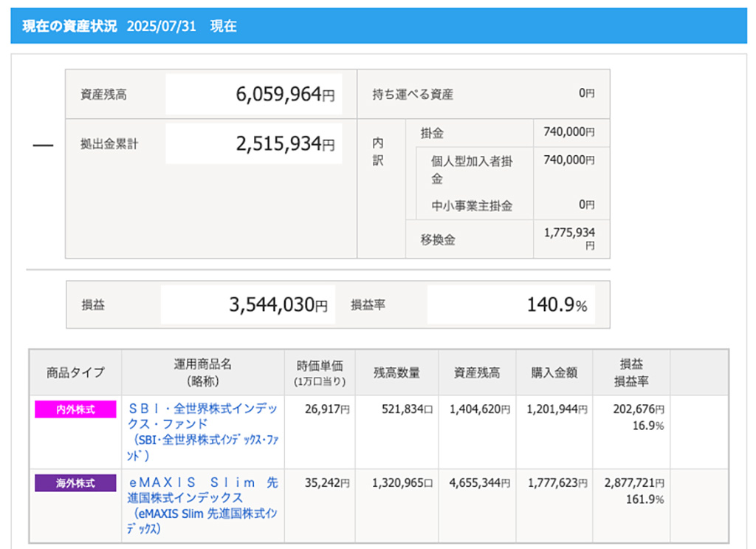Open eMAXIS Slim 先進国株式インデックス link
Screen dimensions: 756x549
(202, 505)
